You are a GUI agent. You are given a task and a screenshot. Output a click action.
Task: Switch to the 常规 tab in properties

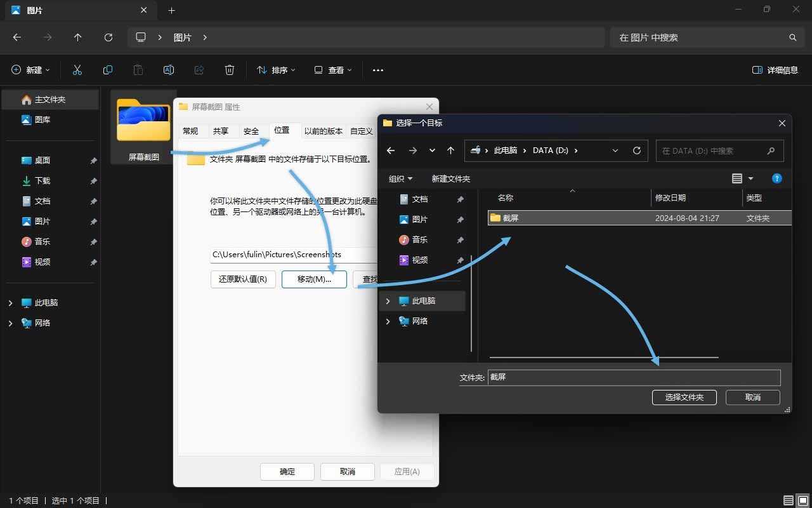(190, 131)
